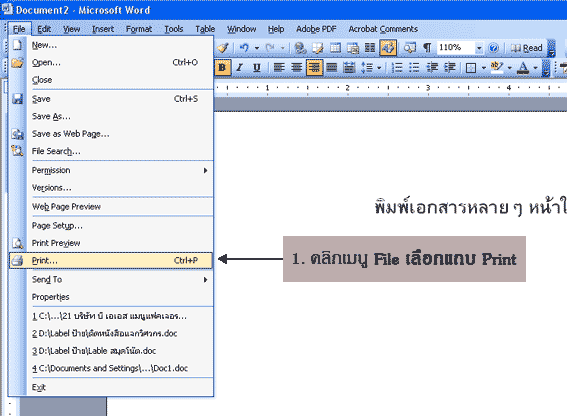Open the Zoom 110% dropdown arrow
This screenshot has height=416, width=567.
point(479,47)
